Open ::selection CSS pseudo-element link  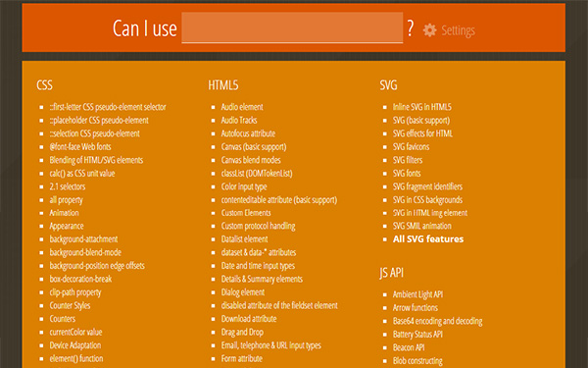tap(94, 133)
